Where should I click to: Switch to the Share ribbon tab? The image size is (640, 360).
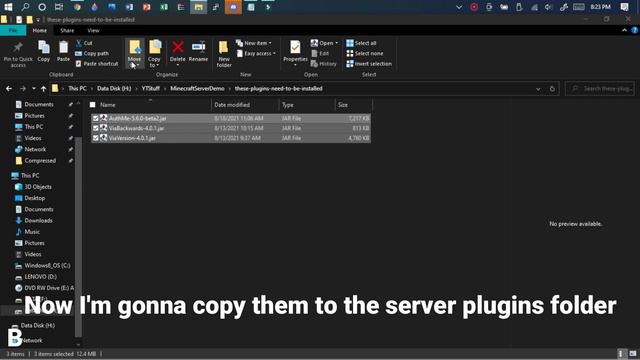click(67, 31)
